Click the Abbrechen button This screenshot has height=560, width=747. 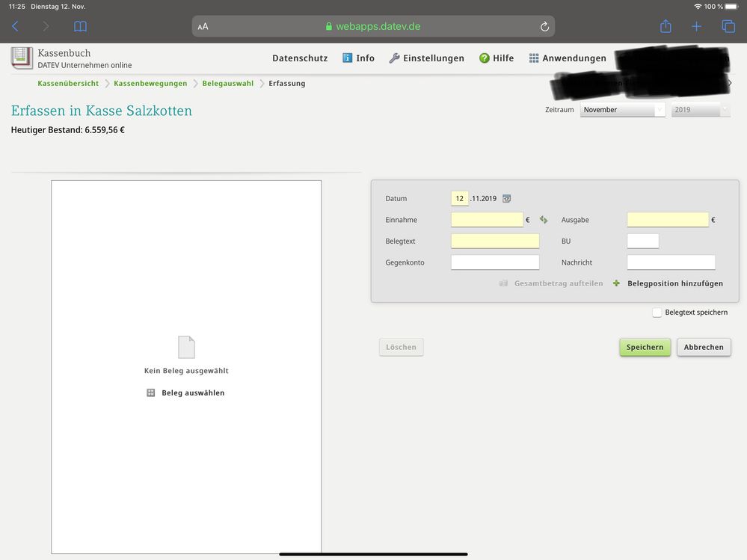[704, 347]
